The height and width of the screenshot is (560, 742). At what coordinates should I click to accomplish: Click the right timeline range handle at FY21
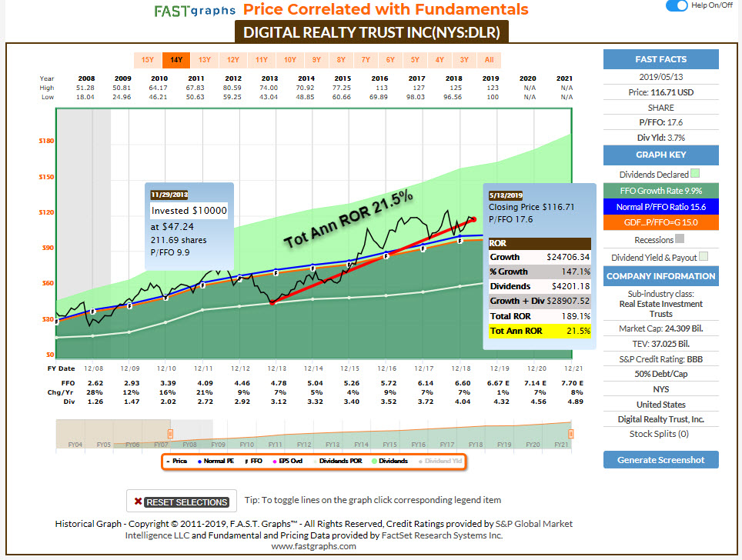tap(571, 434)
